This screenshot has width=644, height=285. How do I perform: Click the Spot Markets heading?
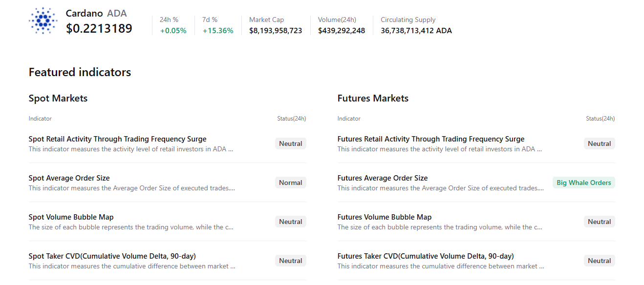tap(58, 98)
